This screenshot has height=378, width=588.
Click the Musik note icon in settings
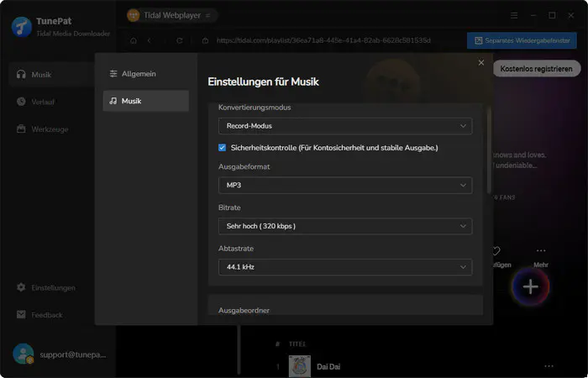pyautogui.click(x=113, y=101)
